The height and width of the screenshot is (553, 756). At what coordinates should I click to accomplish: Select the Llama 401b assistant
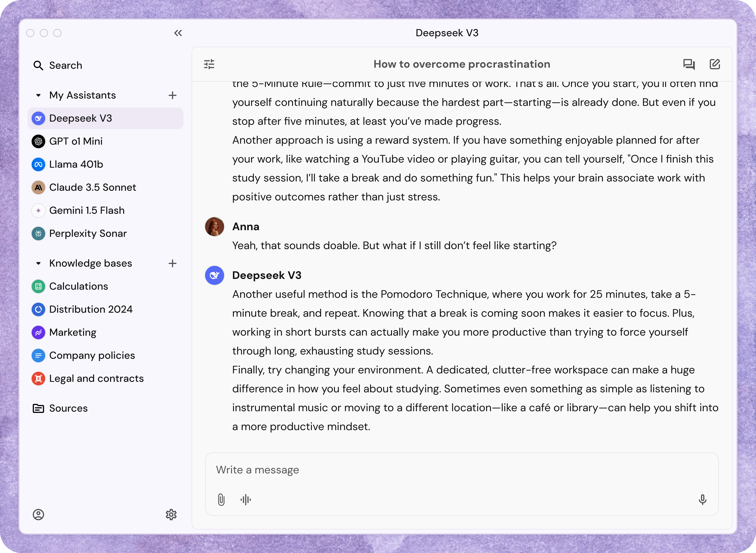pos(105,164)
